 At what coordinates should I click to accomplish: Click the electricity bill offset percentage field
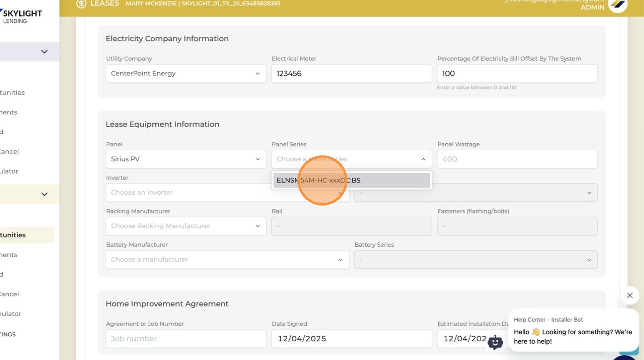pyautogui.click(x=517, y=73)
